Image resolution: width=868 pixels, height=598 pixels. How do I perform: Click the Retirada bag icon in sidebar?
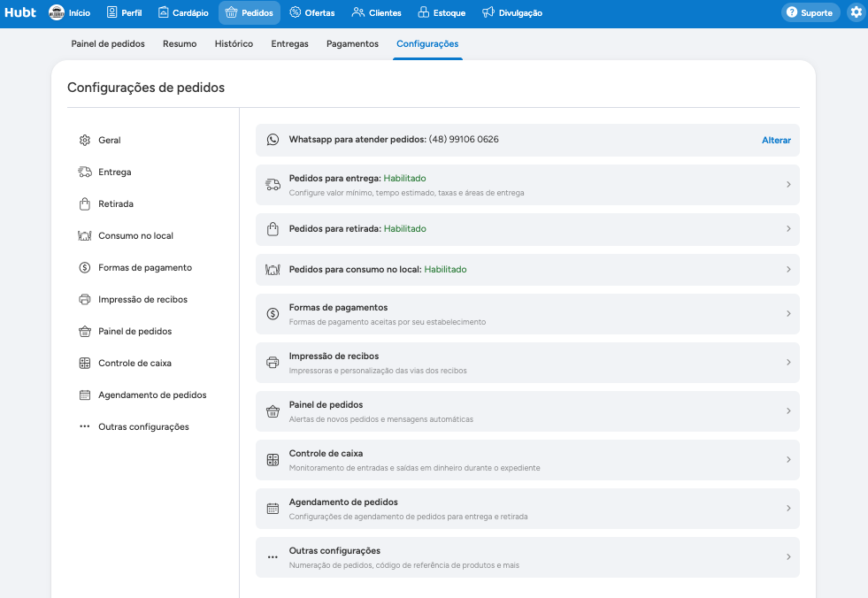pyautogui.click(x=85, y=203)
